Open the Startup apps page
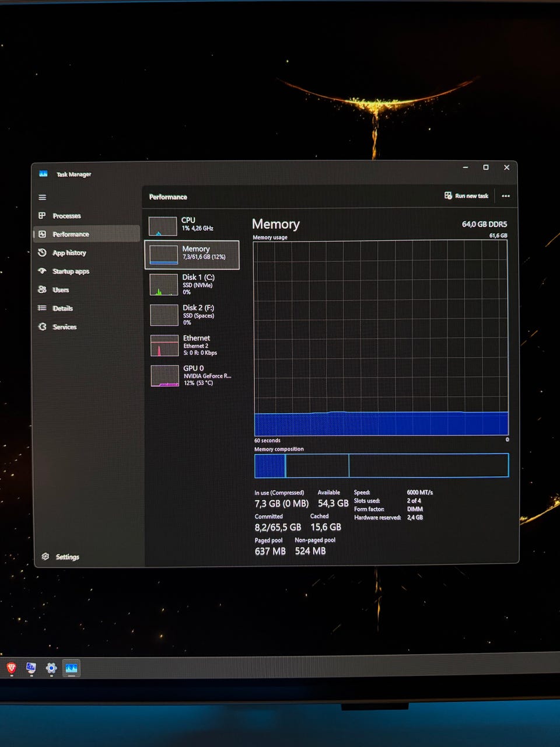Screen dimensions: 560x747 tap(86, 271)
